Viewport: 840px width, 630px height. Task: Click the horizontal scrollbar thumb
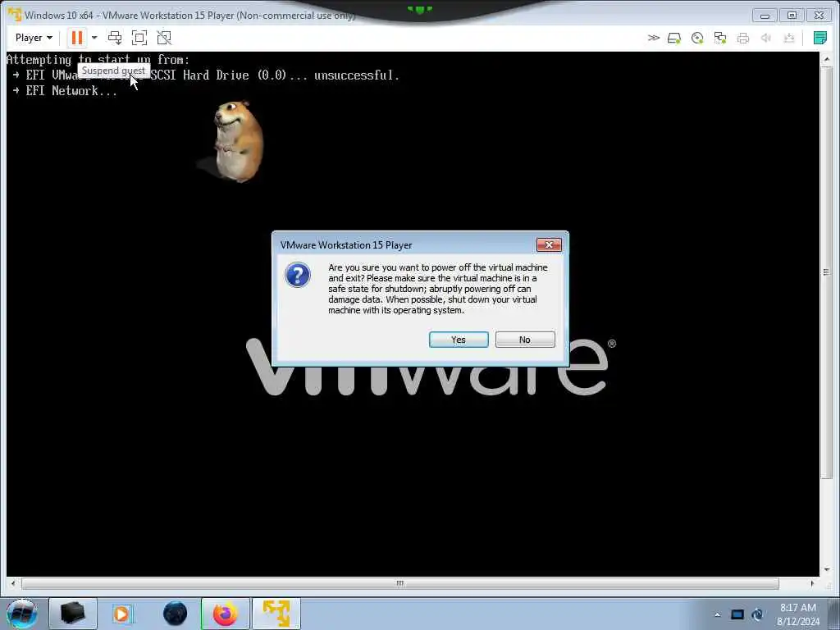(399, 583)
